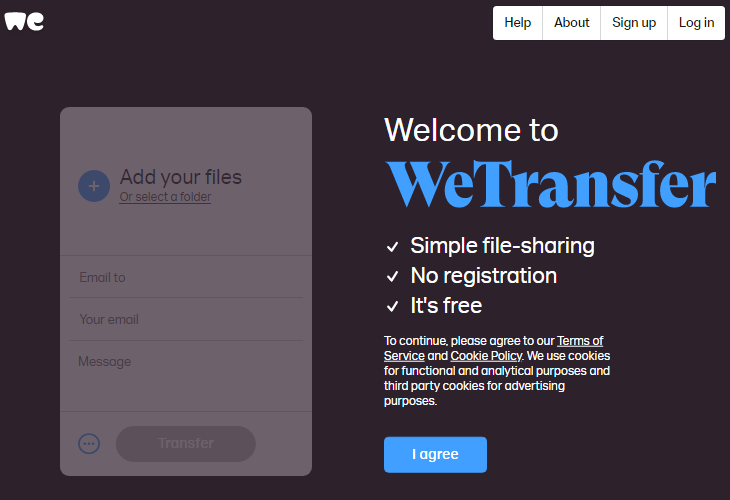Open the Terms of Service link
Image resolution: width=730 pixels, height=500 pixels.
click(580, 341)
